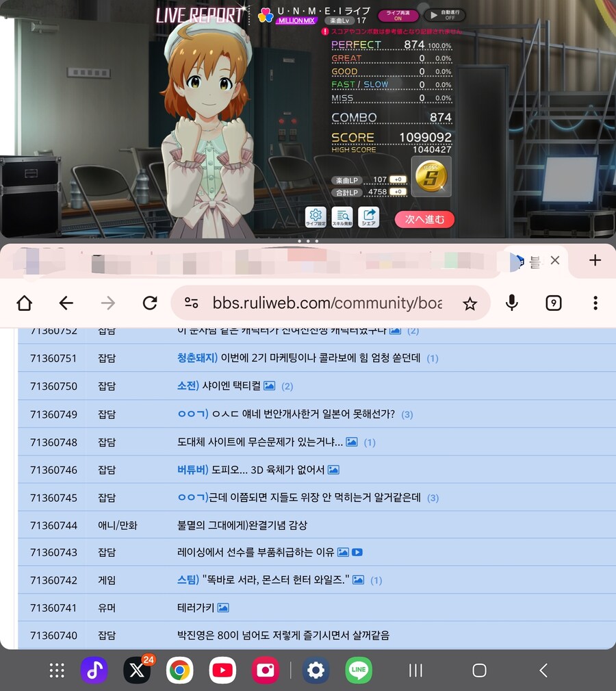Screen dimensions: 616x691
Task: Tap 게임 category of post 71360742
Action: pyautogui.click(x=107, y=580)
